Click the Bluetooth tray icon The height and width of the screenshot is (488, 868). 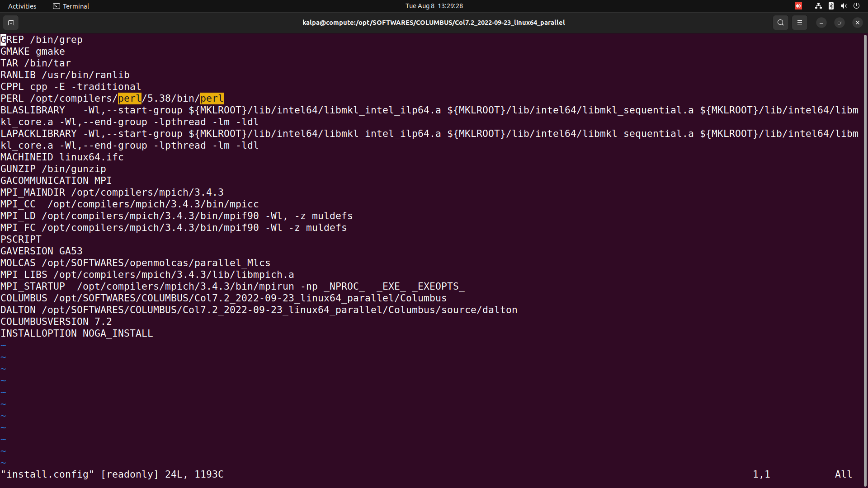coord(831,6)
